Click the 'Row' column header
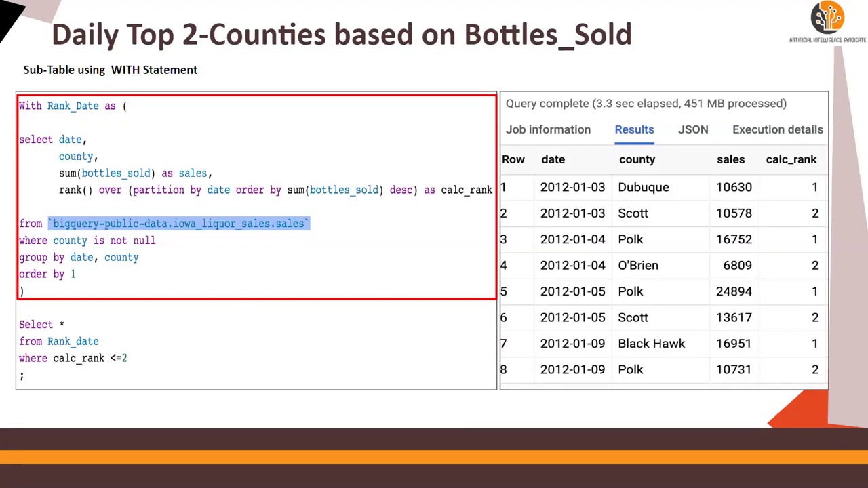Screen dimensions: 868x488 click(x=513, y=159)
